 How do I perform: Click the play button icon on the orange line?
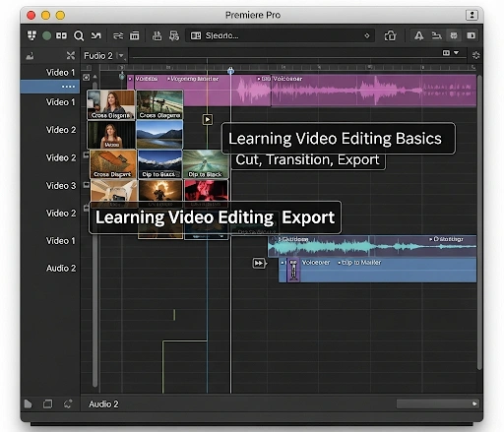pyautogui.click(x=208, y=119)
